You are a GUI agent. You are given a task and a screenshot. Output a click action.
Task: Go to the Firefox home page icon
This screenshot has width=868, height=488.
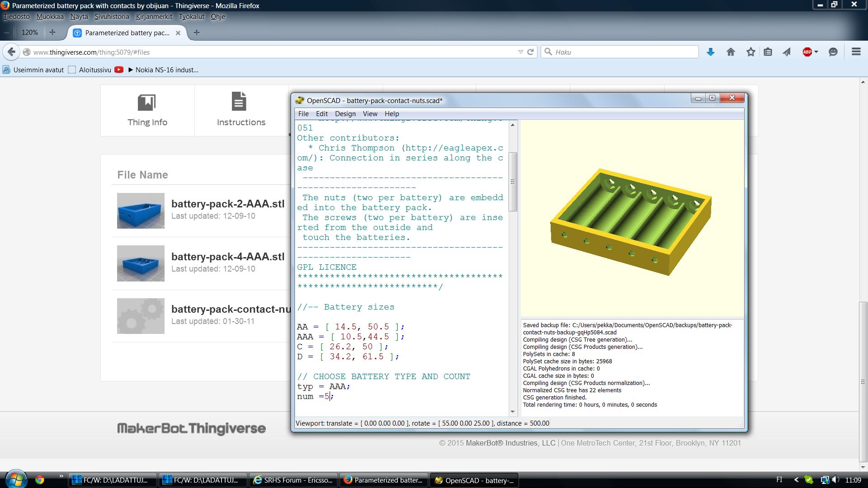click(731, 52)
